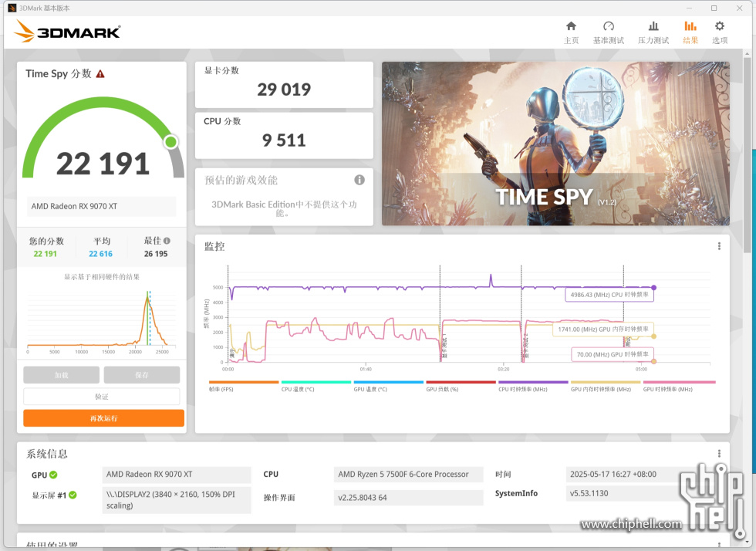Click the Time Spy hero image
Screen dimensions: 756x551
coord(555,144)
